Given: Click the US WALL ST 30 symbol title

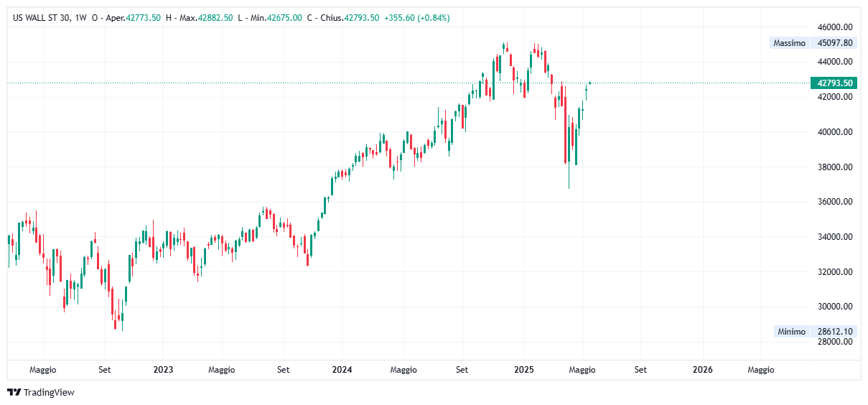Looking at the screenshot, I should coord(41,18).
